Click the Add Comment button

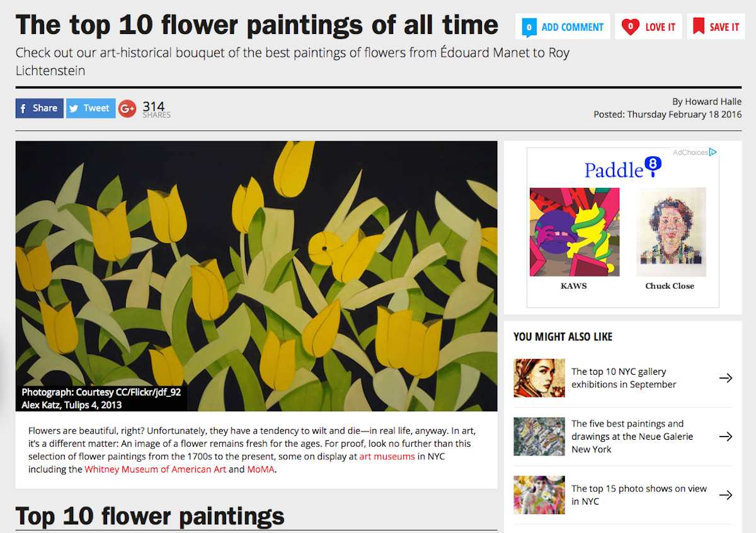pos(563,26)
